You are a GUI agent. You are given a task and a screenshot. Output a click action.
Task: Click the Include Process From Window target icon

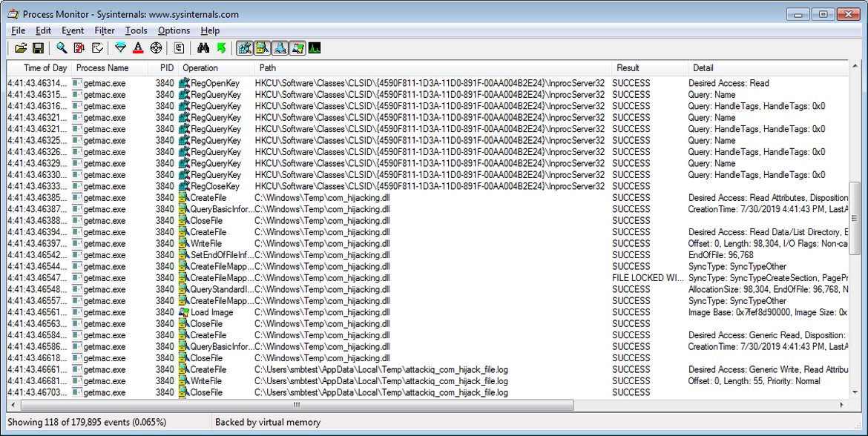coord(156,48)
